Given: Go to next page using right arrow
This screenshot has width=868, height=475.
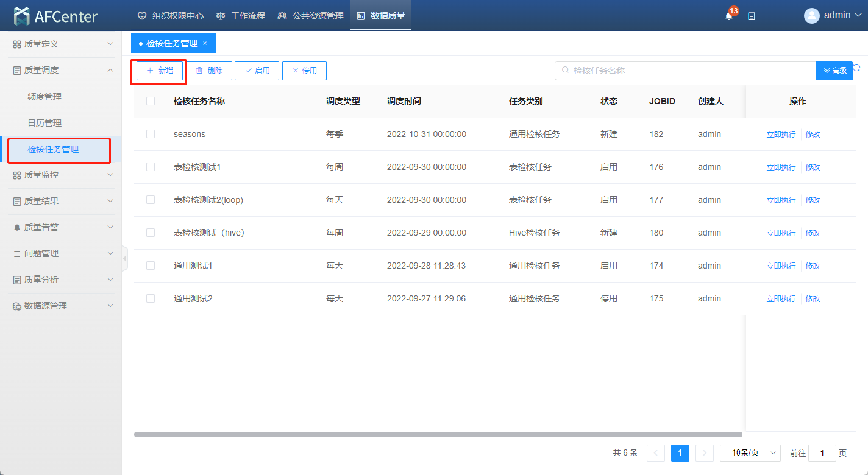Looking at the screenshot, I should [x=704, y=453].
